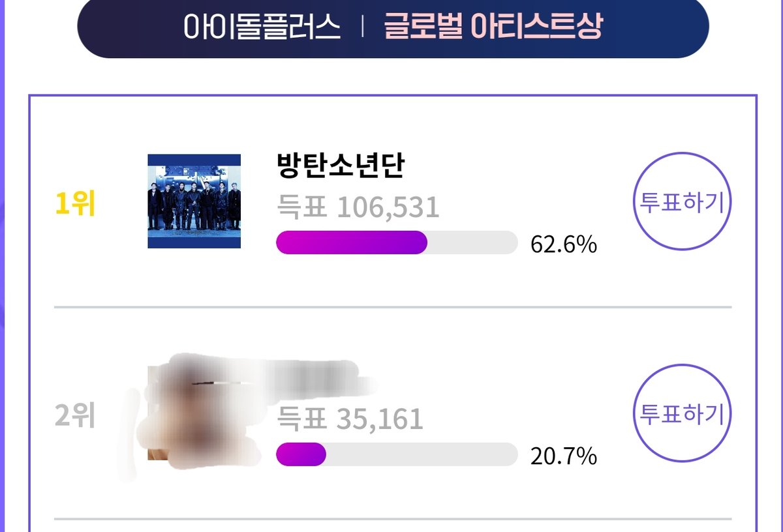Select the 득표 106,531 vote count
Screen dimensions: 783x532
(x=358, y=208)
